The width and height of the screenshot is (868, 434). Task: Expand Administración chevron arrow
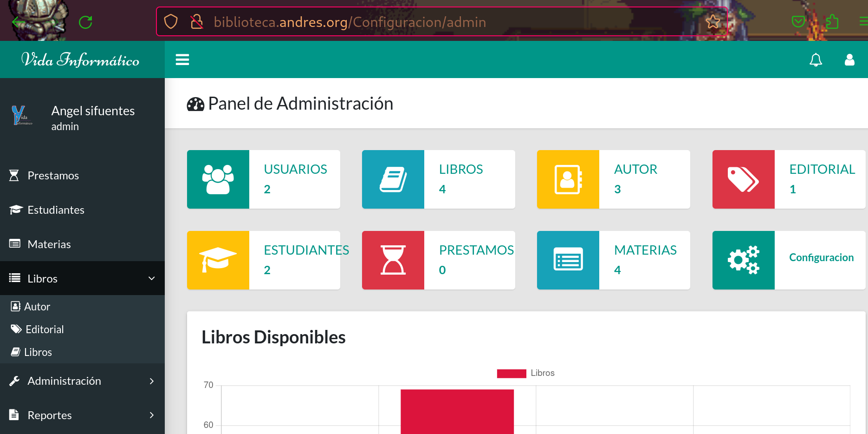pos(151,381)
